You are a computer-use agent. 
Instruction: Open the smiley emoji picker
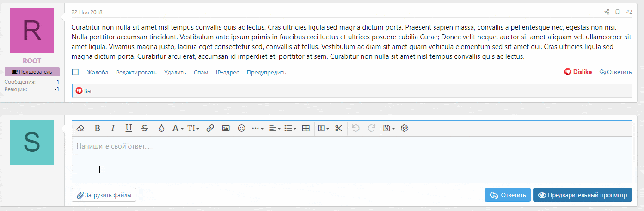point(241,129)
